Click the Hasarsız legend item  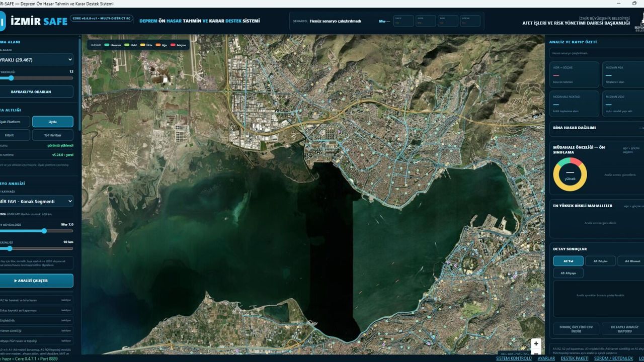(113, 45)
